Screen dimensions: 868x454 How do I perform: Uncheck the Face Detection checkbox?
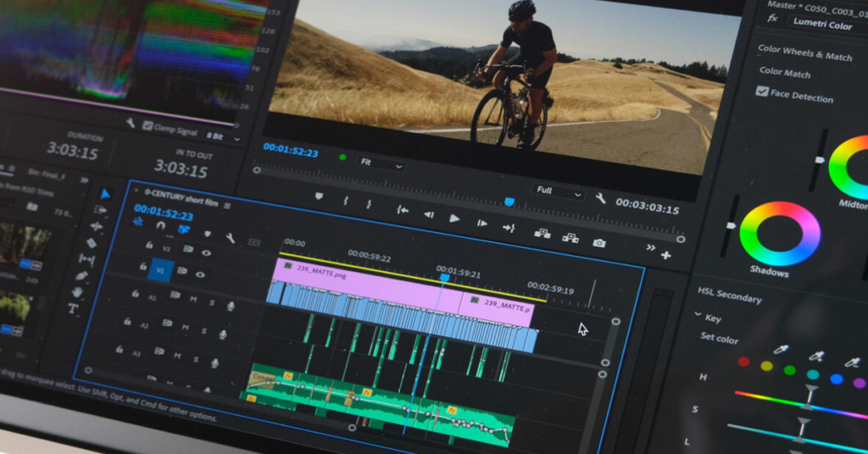pyautogui.click(x=761, y=91)
